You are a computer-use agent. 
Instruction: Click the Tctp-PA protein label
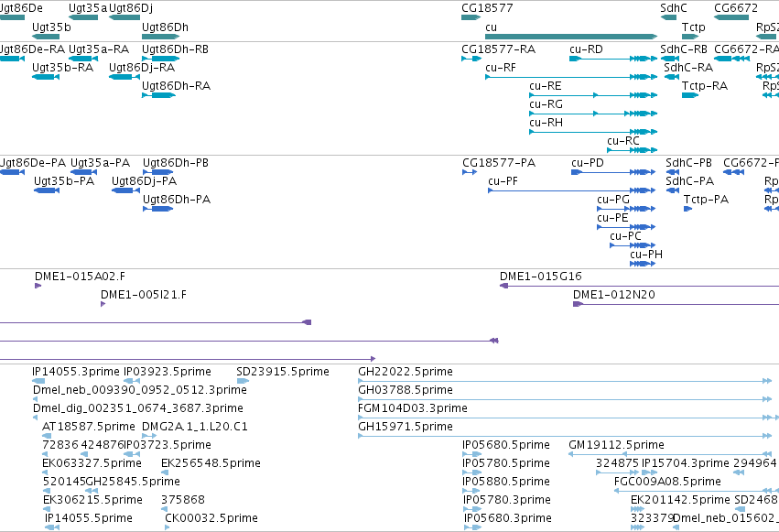coord(706,200)
